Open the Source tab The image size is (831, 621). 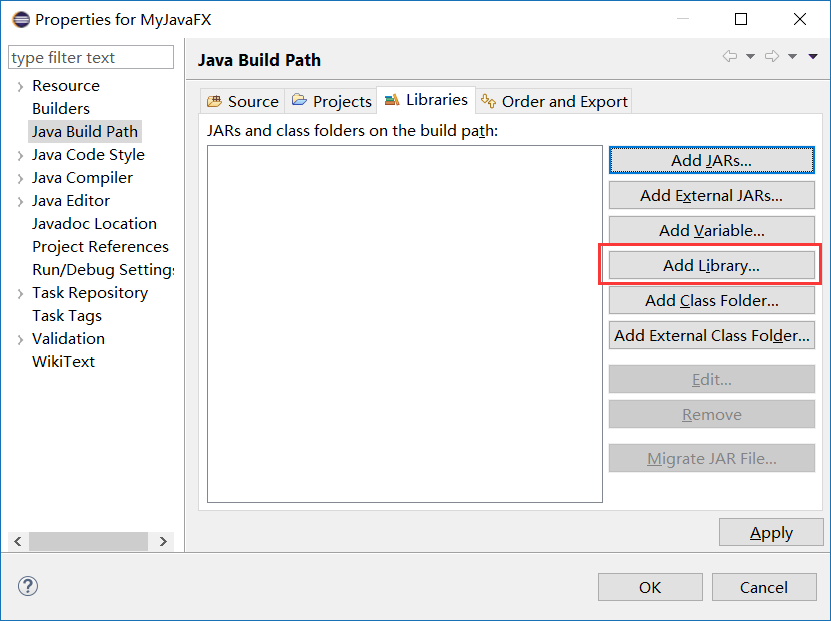coord(243,101)
